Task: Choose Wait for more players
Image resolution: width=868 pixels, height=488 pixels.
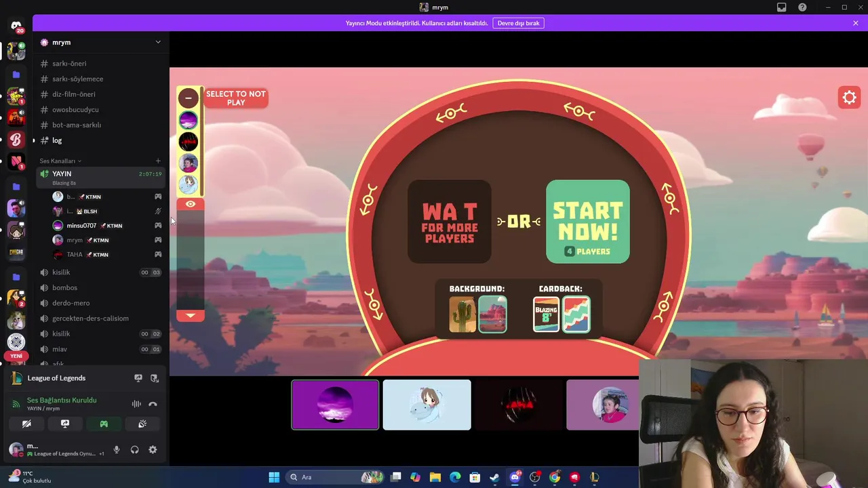Action: (449, 222)
